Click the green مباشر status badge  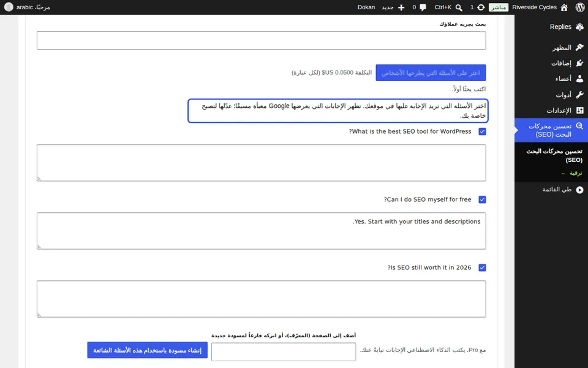pyautogui.click(x=499, y=7)
